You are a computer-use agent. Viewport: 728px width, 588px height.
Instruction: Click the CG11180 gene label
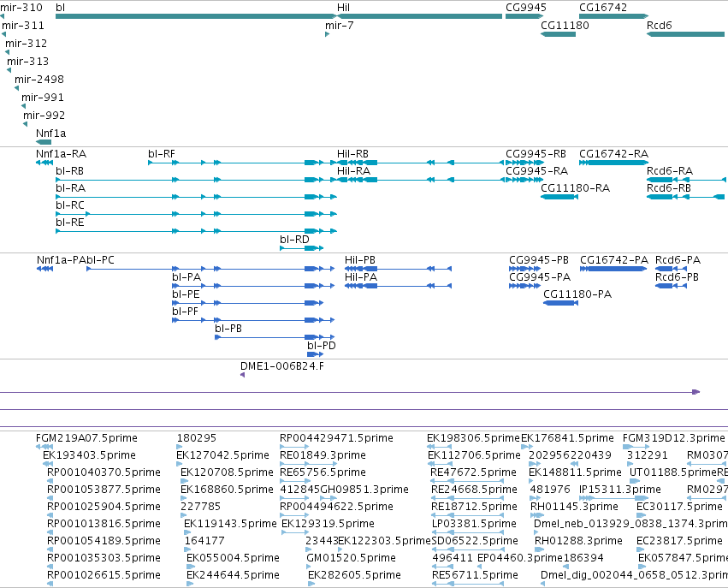tap(565, 26)
